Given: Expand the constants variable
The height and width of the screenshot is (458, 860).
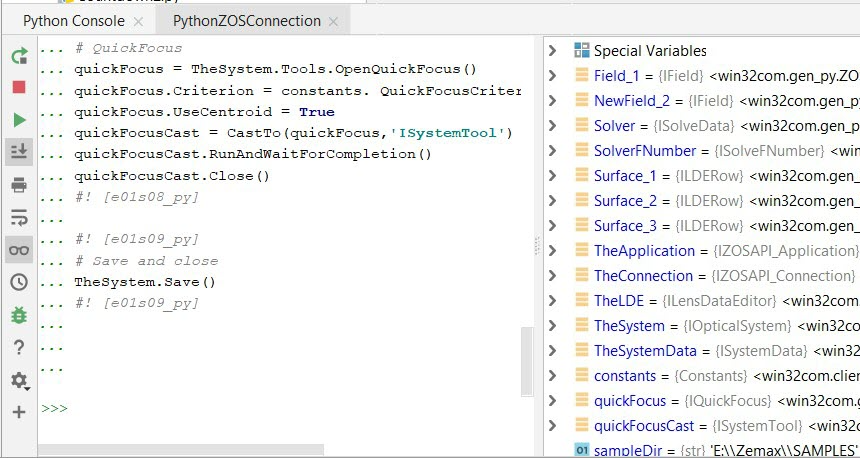Looking at the screenshot, I should [x=552, y=376].
